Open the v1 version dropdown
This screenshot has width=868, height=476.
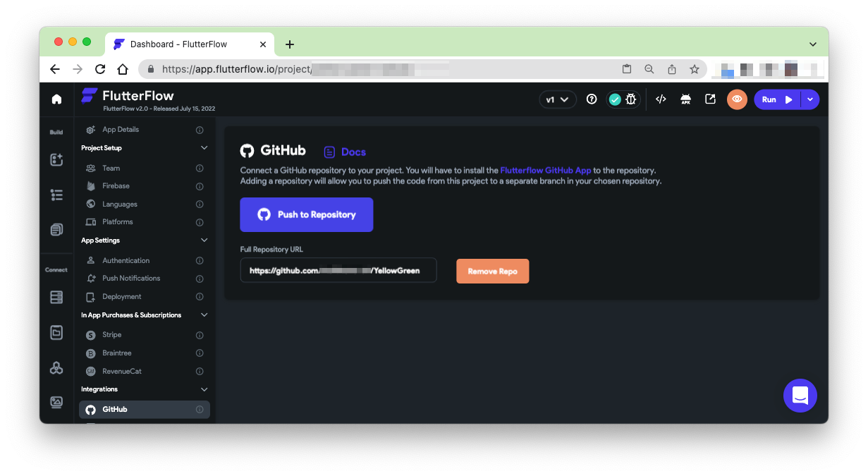tap(558, 99)
